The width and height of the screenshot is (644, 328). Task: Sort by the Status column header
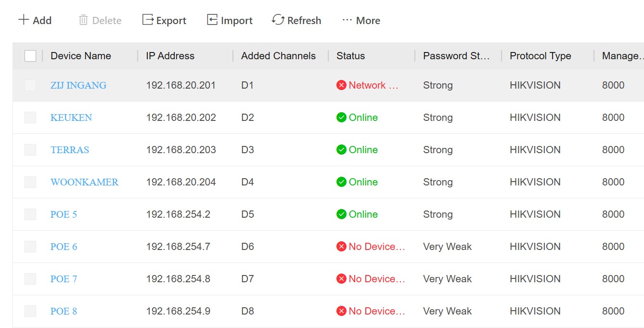(350, 56)
